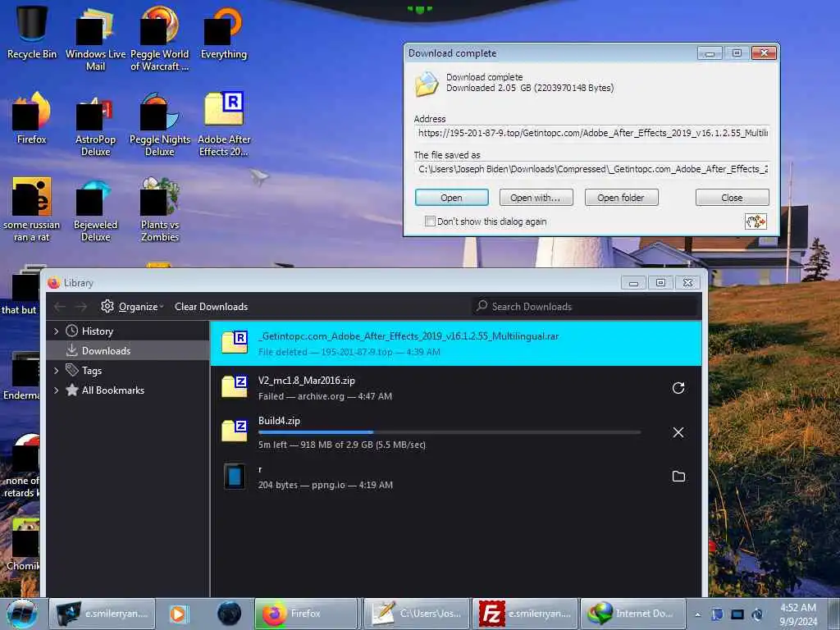Click the flag tray icon in the taskbar
This screenshot has width=840, height=630.
coord(717,614)
